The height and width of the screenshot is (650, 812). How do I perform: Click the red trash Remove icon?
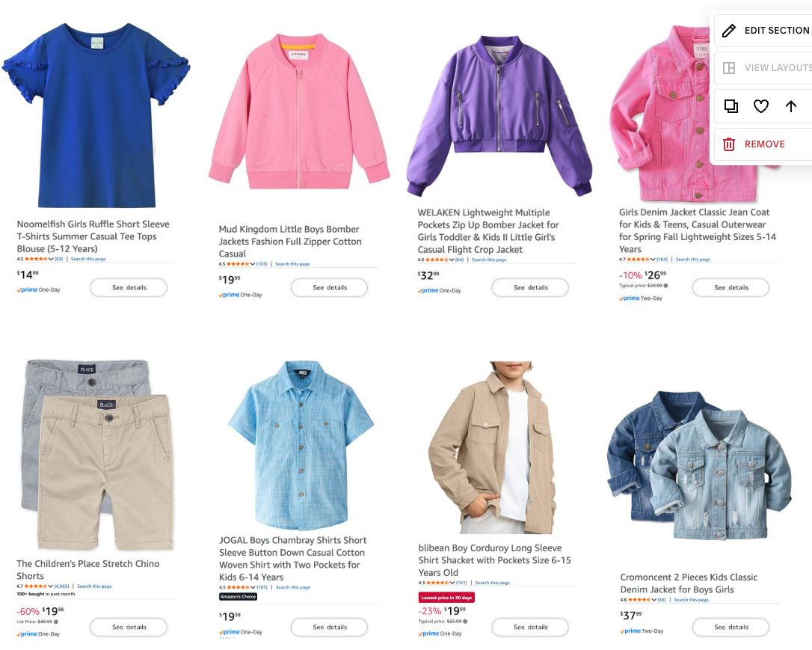(x=728, y=144)
